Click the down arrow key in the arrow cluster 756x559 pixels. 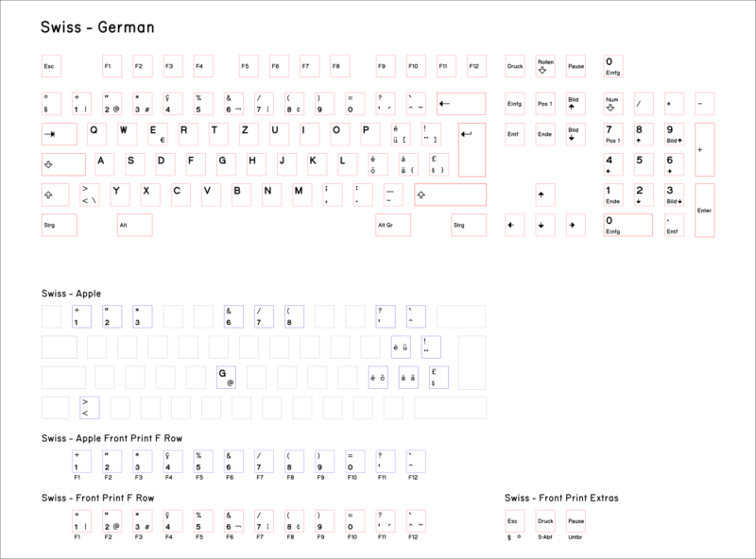(545, 225)
